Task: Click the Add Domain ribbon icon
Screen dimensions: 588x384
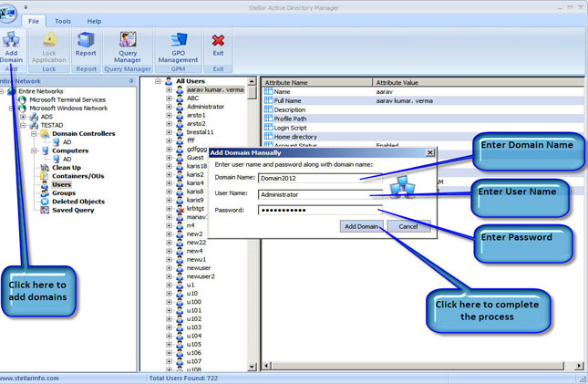Action: click(11, 40)
